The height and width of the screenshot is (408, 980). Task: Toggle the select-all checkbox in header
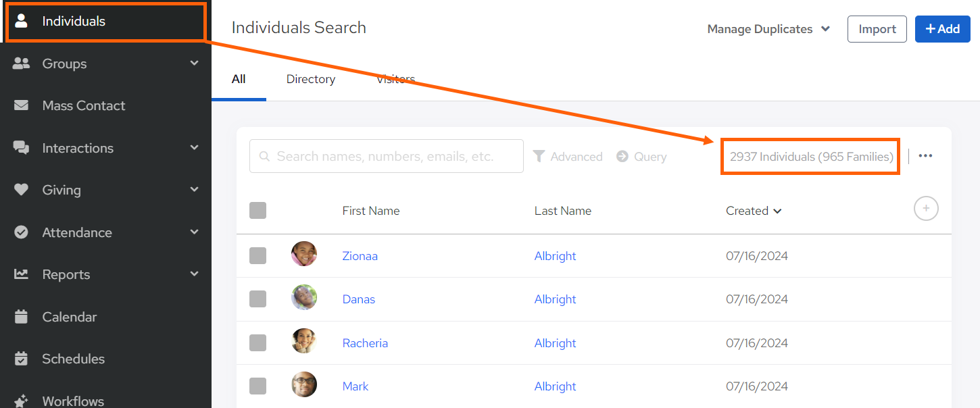(x=258, y=211)
